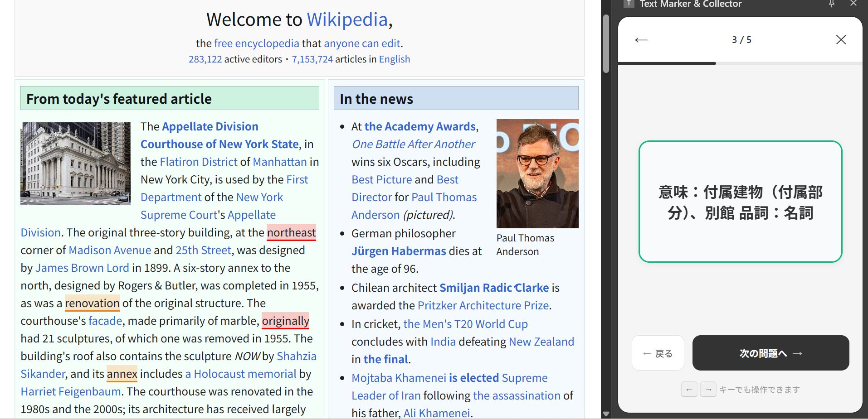Flip the flashcard showing 意味 definition
868x419 pixels.
coord(740,202)
